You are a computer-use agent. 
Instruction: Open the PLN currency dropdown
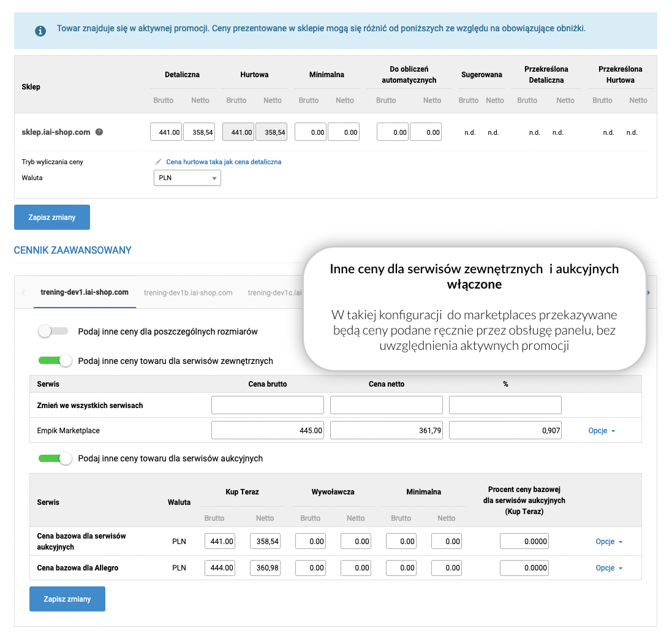point(187,178)
